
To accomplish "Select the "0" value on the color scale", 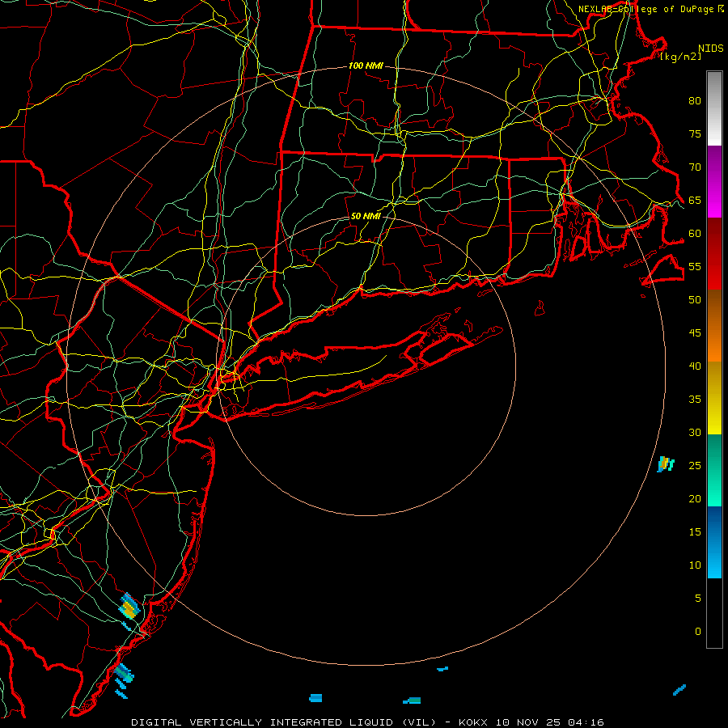I will pyautogui.click(x=698, y=632).
